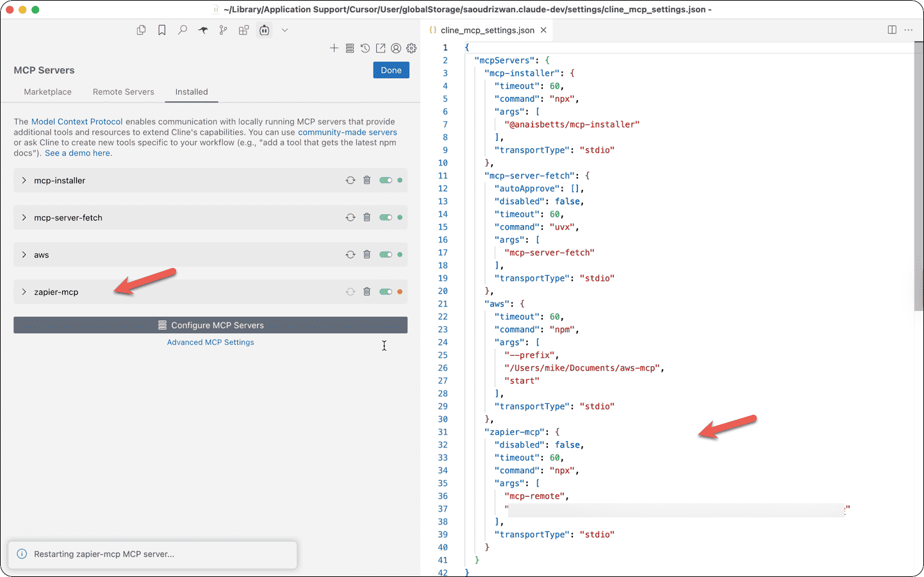Delete the mcp-server-fetch server
The width and height of the screenshot is (924, 577).
click(367, 217)
